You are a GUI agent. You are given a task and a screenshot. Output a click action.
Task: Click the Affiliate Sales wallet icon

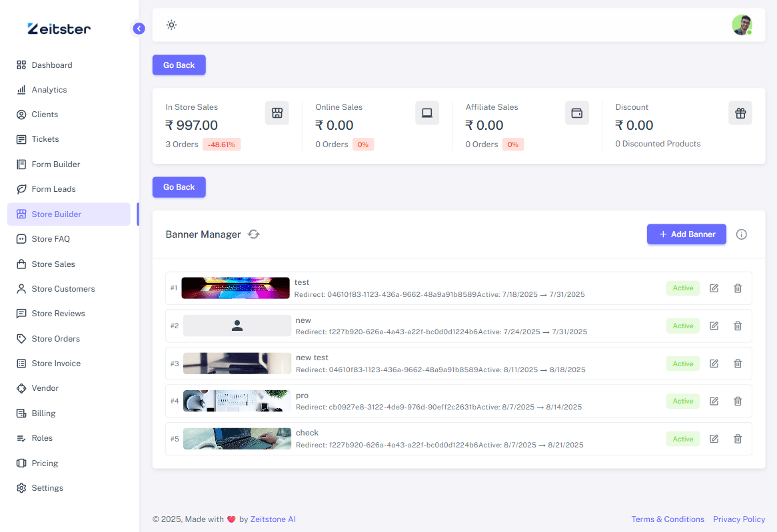click(577, 113)
